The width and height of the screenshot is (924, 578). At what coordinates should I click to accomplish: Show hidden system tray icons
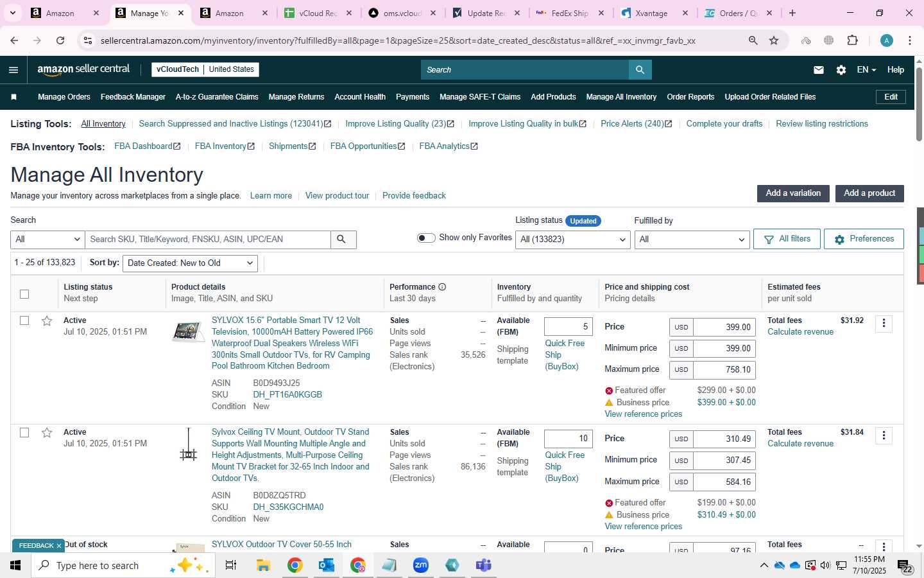point(764,566)
